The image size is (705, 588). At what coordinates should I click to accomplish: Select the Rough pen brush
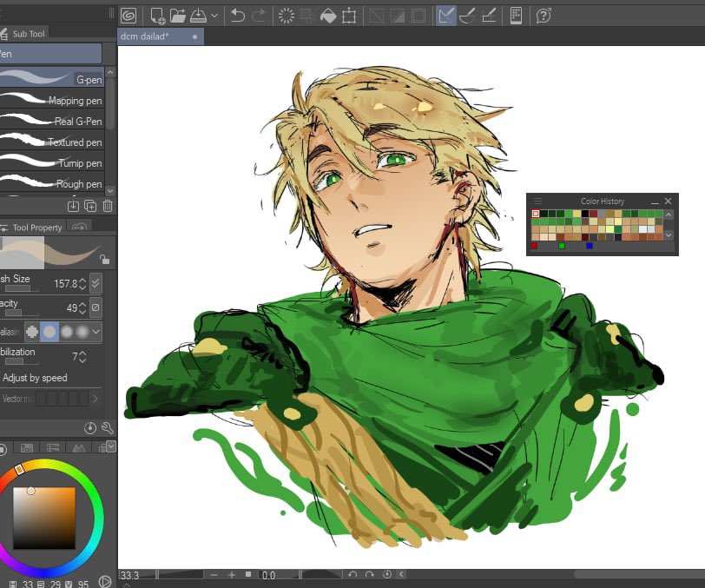coord(52,183)
